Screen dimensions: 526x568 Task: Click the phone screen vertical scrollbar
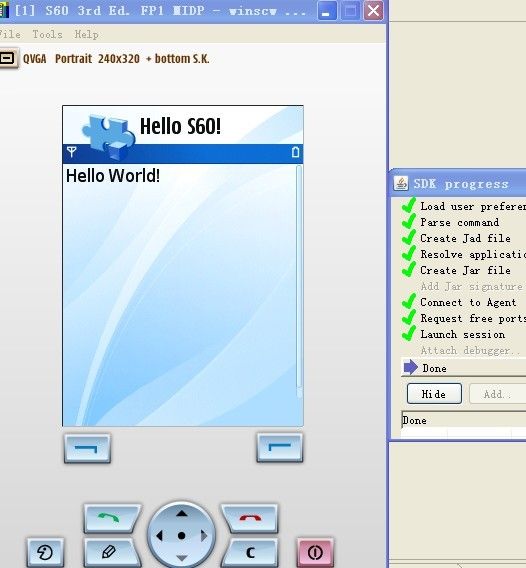pos(299,281)
